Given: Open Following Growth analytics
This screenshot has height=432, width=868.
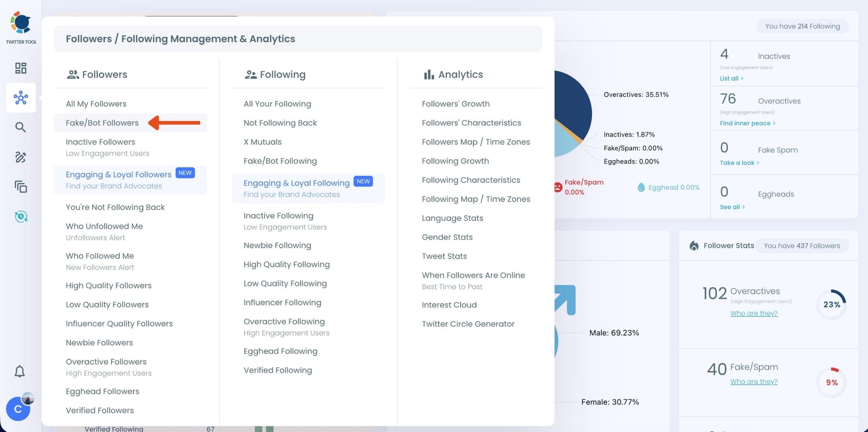Looking at the screenshot, I should point(455,161).
